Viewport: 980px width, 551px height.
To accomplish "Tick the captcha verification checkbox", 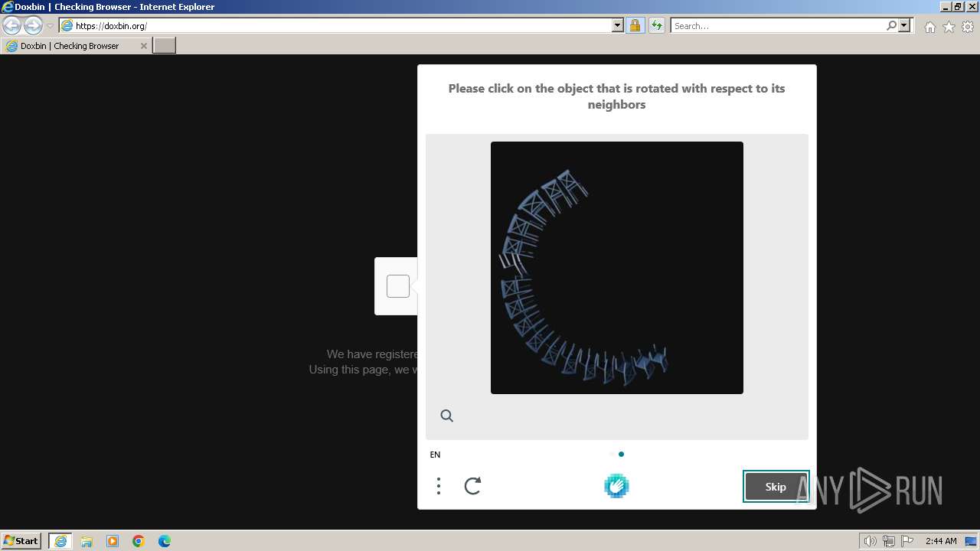I will click(398, 286).
